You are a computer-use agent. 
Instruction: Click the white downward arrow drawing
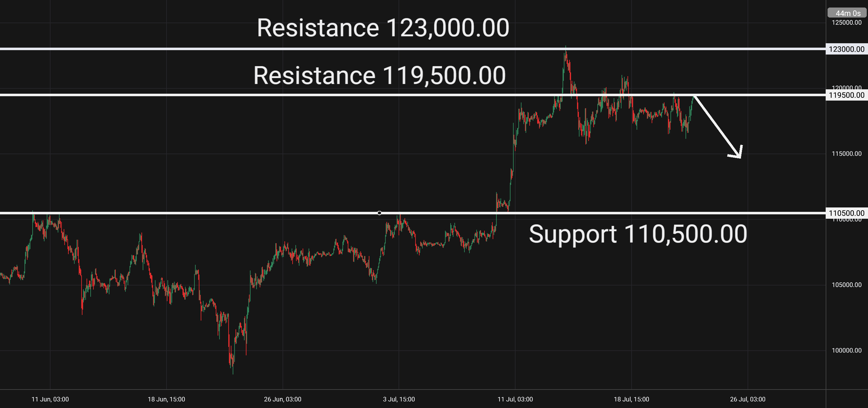click(x=718, y=127)
